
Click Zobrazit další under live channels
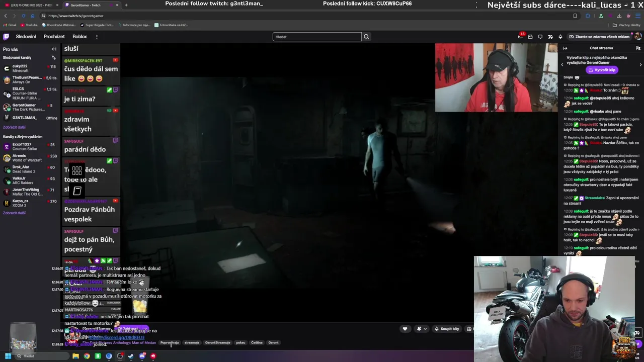coord(14,213)
